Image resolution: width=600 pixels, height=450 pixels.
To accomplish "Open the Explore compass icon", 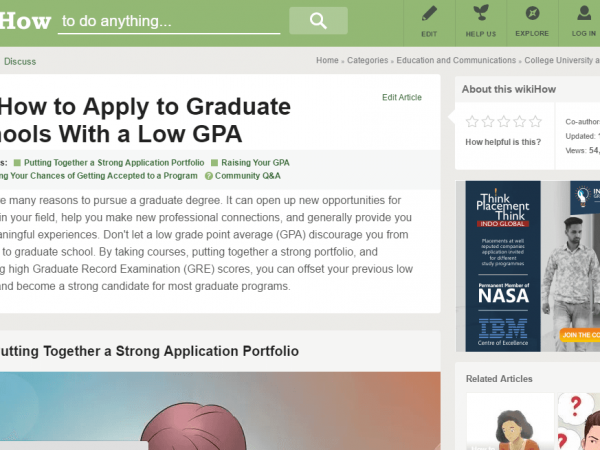I will point(532,14).
